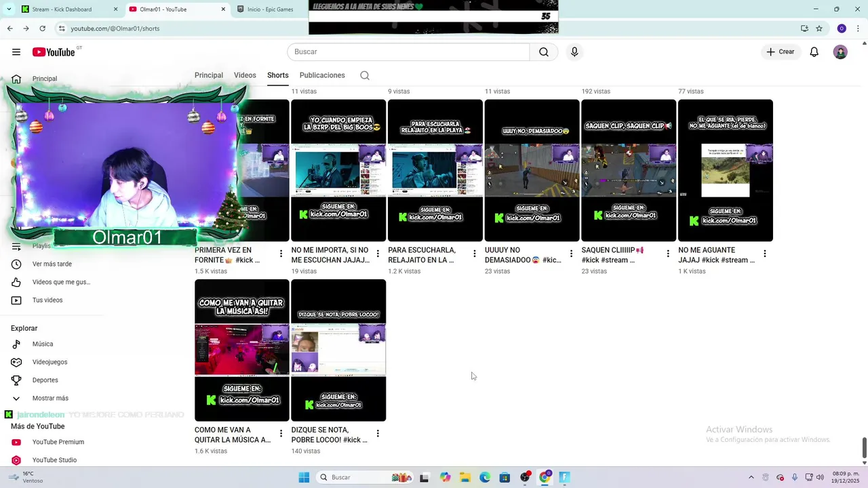This screenshot has height=488, width=868.
Task: Go back in Chrome
Action: point(9,28)
